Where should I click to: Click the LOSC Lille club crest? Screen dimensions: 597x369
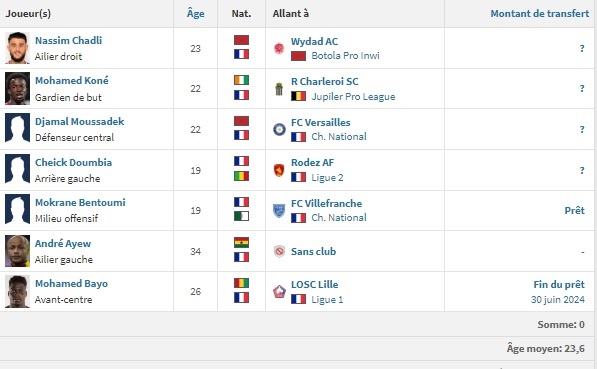[279, 292]
